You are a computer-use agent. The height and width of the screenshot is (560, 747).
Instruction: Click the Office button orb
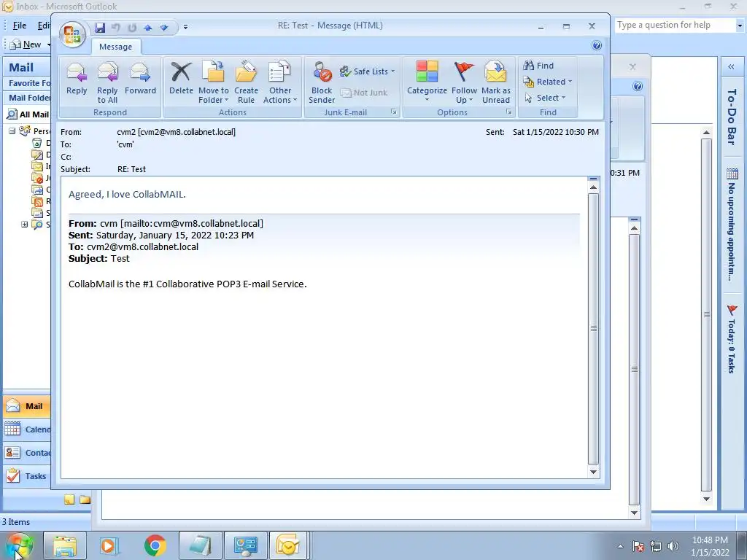(x=72, y=35)
